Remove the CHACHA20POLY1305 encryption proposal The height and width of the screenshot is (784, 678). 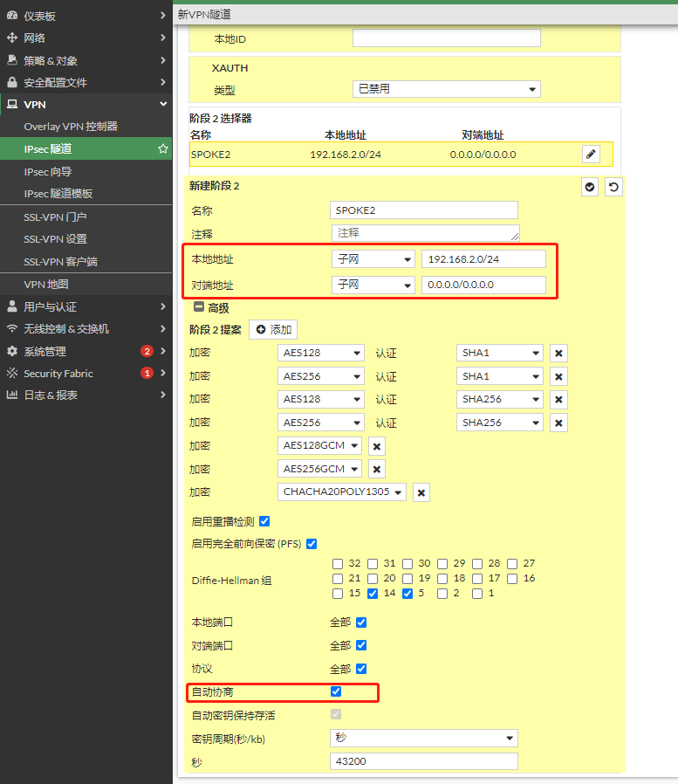[x=421, y=492]
